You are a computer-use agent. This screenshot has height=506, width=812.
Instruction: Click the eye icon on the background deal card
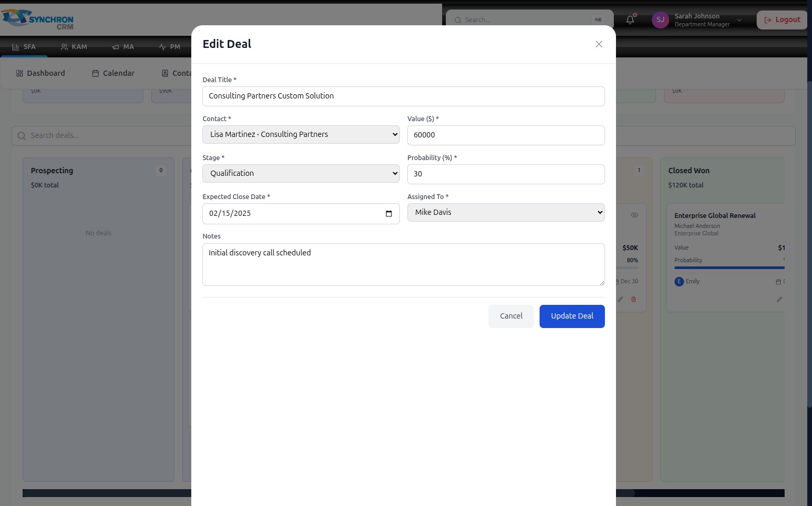tap(634, 215)
